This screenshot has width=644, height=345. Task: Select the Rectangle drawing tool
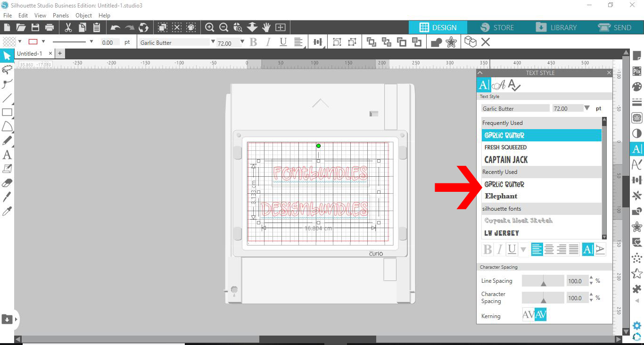pyautogui.click(x=7, y=112)
